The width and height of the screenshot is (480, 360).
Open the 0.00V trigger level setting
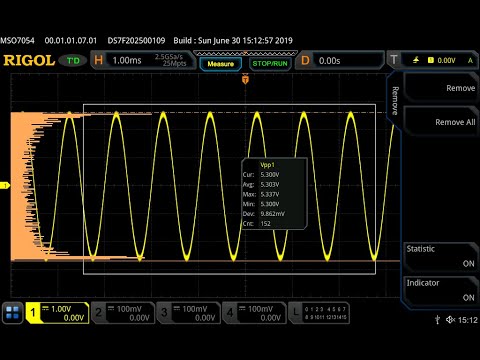[x=446, y=60]
